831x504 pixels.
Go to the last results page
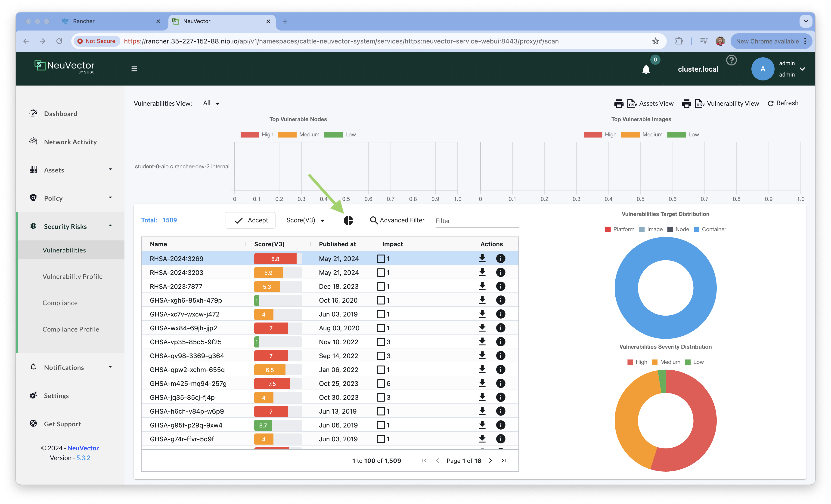coord(503,461)
